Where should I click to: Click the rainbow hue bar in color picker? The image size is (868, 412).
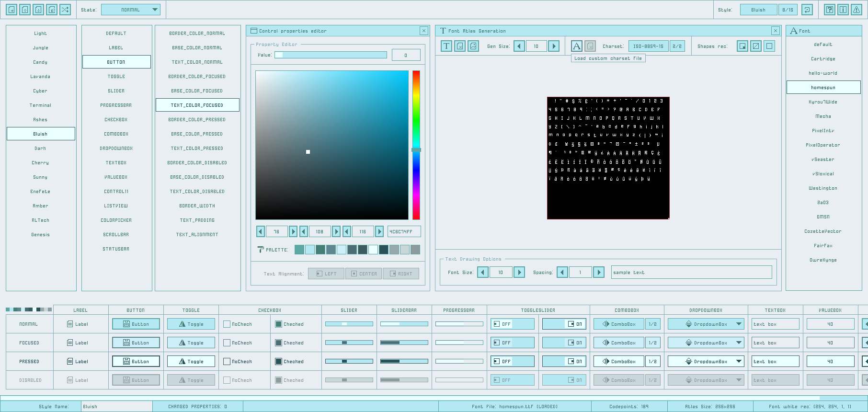click(x=416, y=120)
